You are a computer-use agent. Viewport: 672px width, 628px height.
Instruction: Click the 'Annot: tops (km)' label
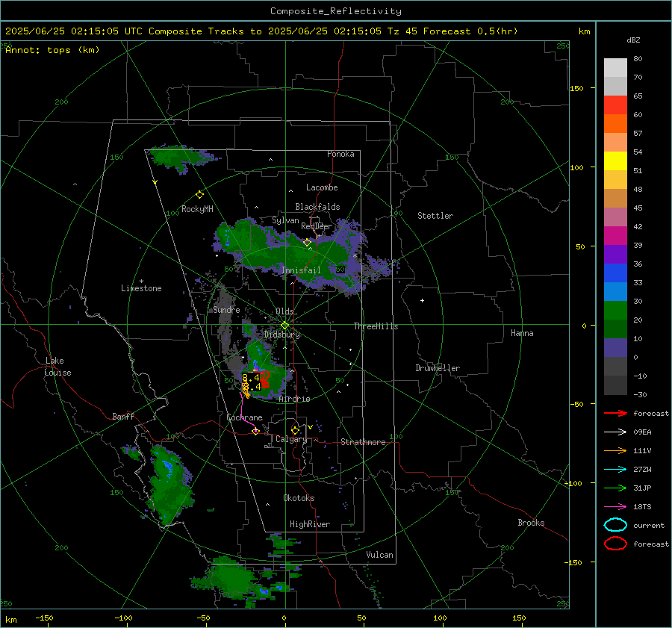tap(52, 50)
